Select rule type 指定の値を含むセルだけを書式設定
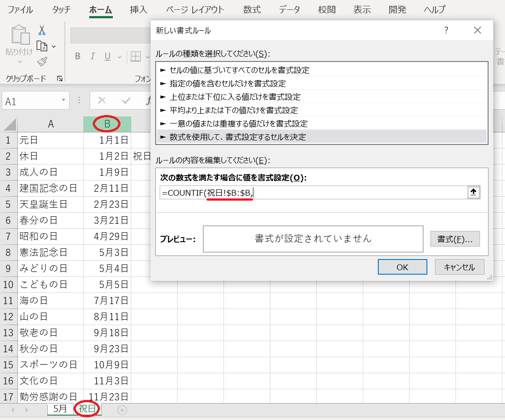 [228, 83]
